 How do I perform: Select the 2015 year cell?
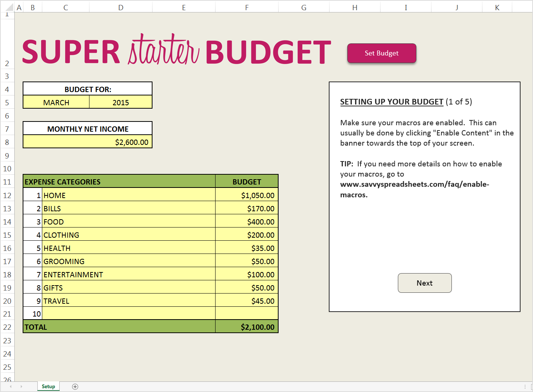tap(120, 102)
